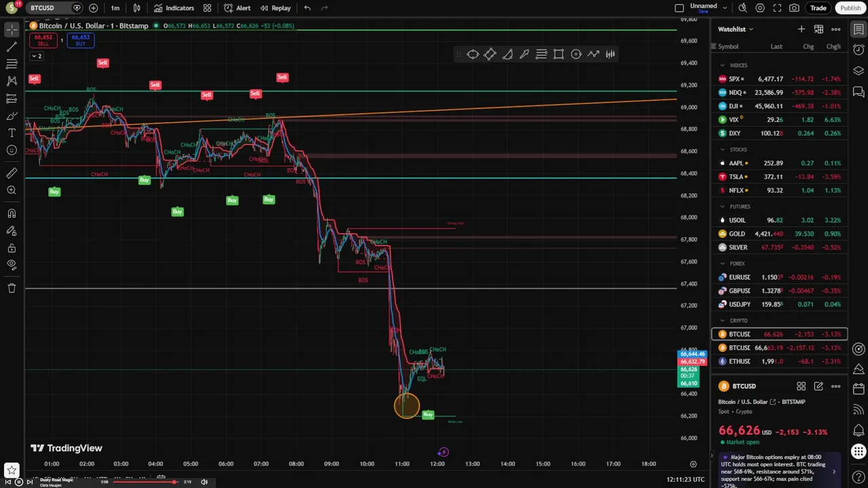The image size is (868, 488).
Task: Click the red SELL 66,652 button
Action: tap(43, 40)
